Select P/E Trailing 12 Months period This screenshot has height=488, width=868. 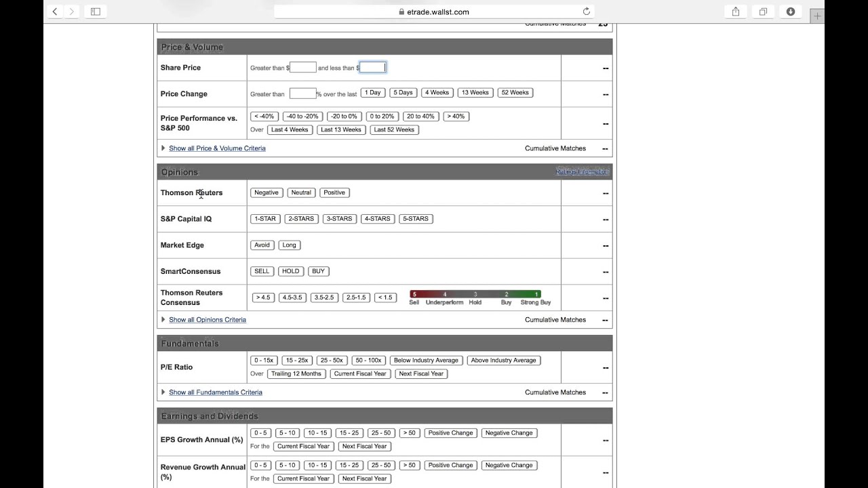pos(296,373)
